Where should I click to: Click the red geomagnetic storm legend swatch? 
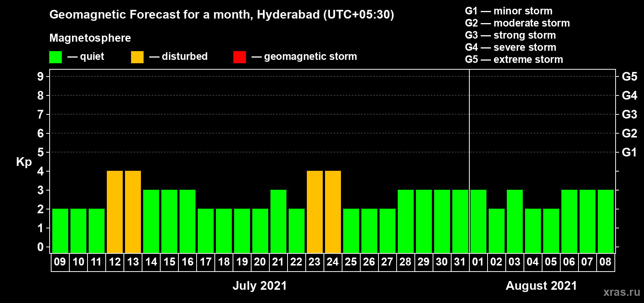pyautogui.click(x=240, y=57)
